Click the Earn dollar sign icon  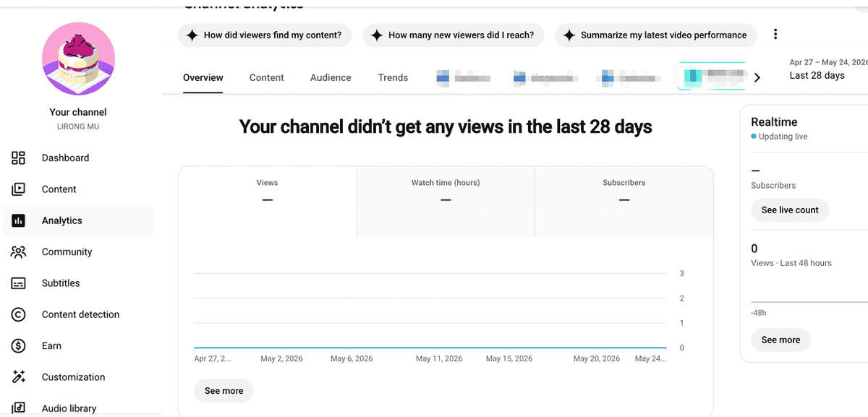(19, 346)
